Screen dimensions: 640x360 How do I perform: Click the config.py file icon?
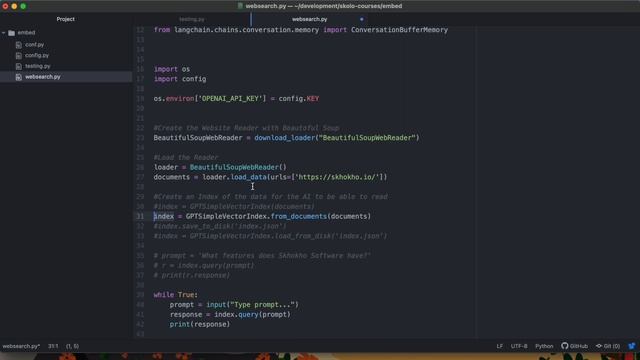19,56
